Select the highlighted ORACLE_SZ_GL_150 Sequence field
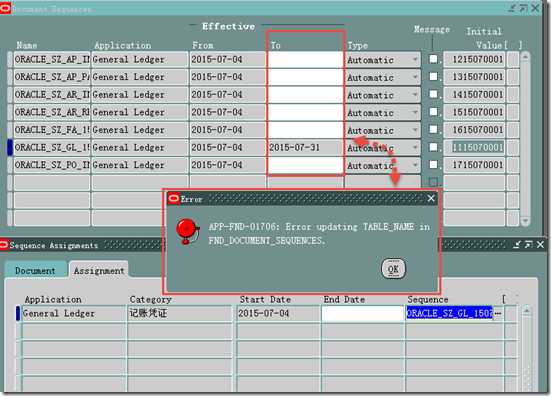Viewport: 551px width, 396px height. tap(449, 313)
